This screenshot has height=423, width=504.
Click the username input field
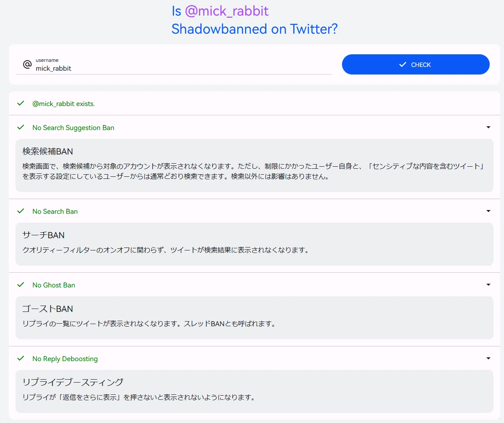(174, 65)
